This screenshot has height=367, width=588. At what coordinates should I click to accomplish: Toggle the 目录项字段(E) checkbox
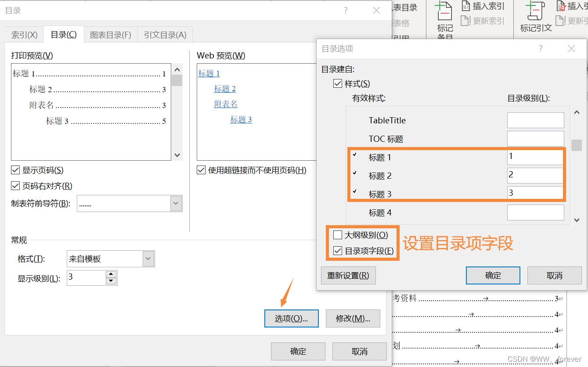coord(338,251)
